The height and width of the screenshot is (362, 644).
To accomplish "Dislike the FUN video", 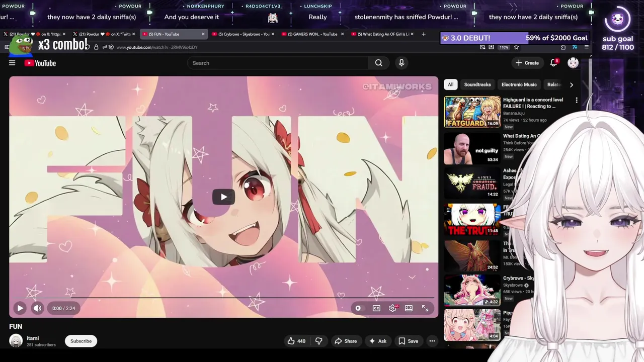I will tap(319, 341).
